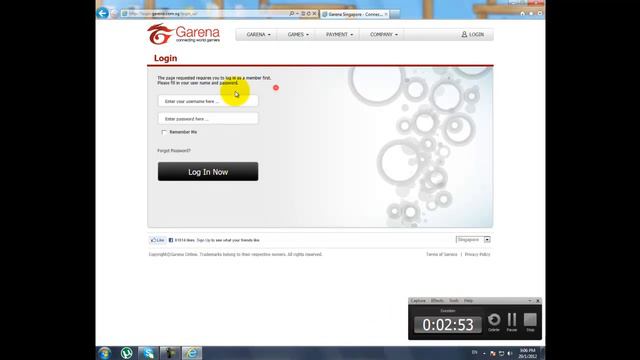Expand the GAMES dropdown menu

point(298,34)
